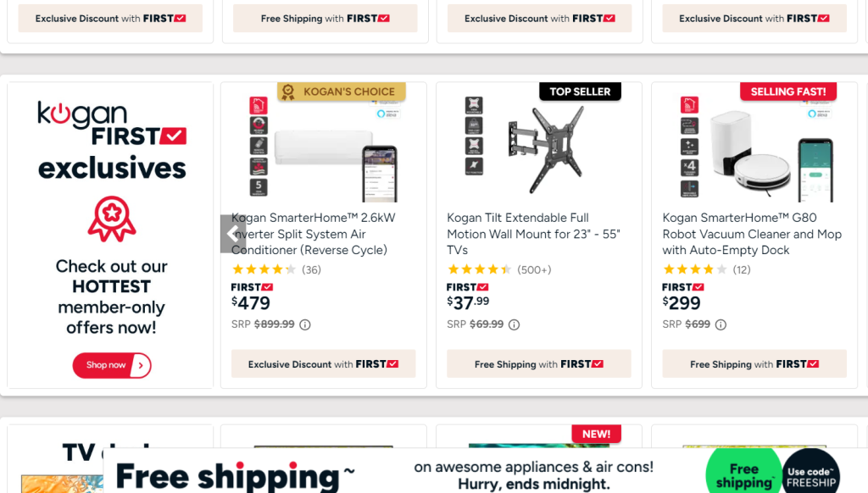Open Kogan G80 Robot Vacuum Cleaner title
868x493 pixels.
[751, 234]
